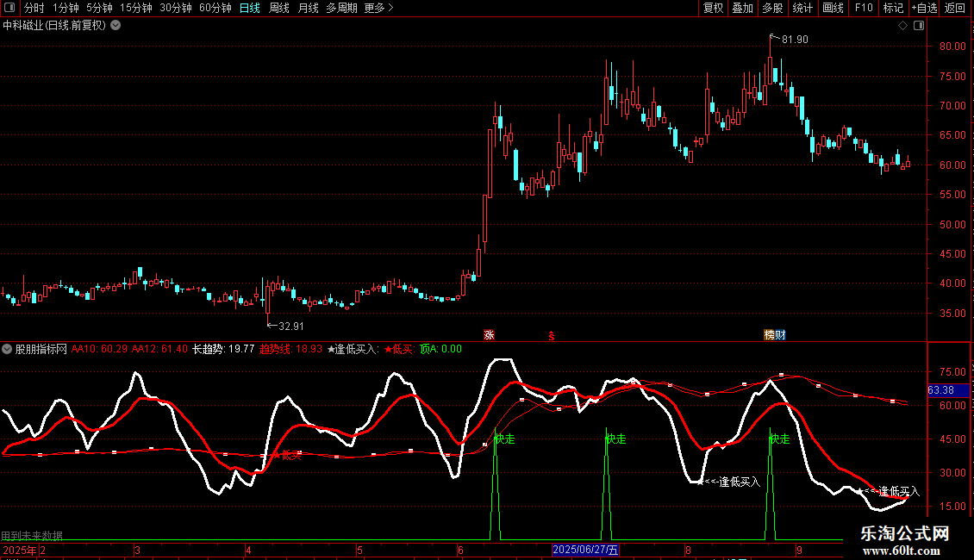
Task: Toggle the right-panel layout icon beside the diamond
Action: (x=919, y=26)
